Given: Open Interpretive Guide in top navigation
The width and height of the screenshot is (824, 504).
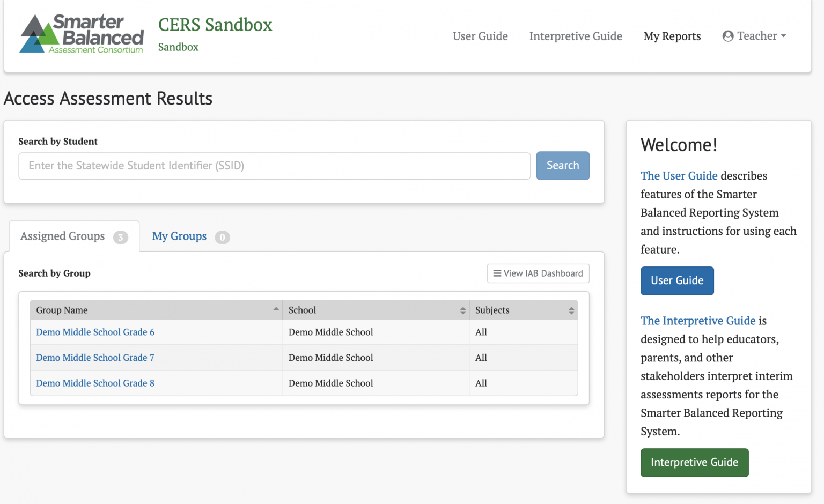Looking at the screenshot, I should (x=576, y=36).
